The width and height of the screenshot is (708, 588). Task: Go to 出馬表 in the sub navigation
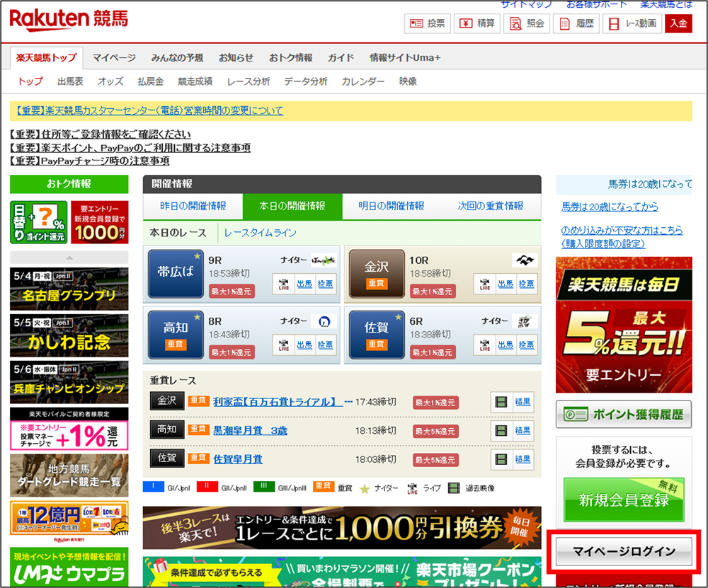(70, 81)
